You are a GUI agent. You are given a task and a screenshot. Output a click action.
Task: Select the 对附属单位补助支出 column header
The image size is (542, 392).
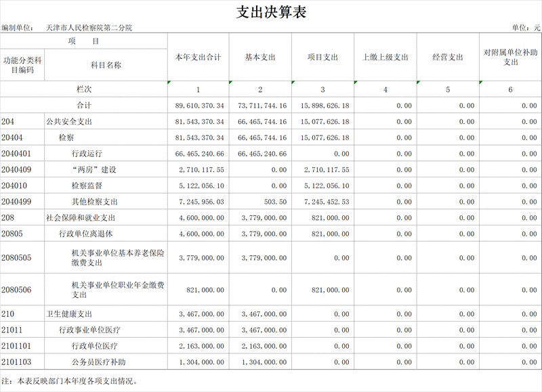pyautogui.click(x=511, y=58)
